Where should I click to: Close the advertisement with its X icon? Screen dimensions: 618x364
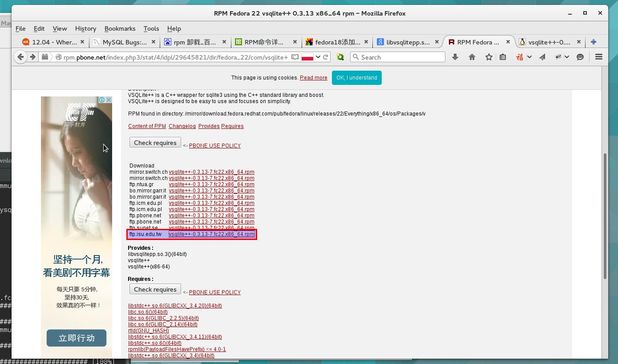[x=109, y=100]
